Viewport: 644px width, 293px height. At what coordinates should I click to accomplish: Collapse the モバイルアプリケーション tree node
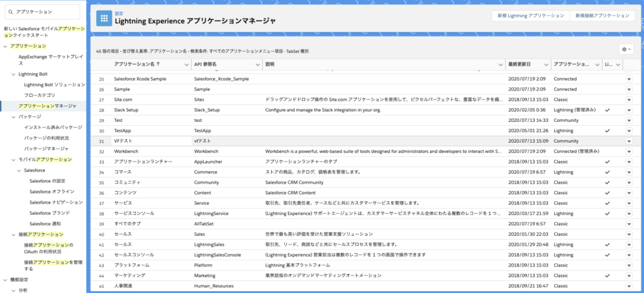[13, 159]
